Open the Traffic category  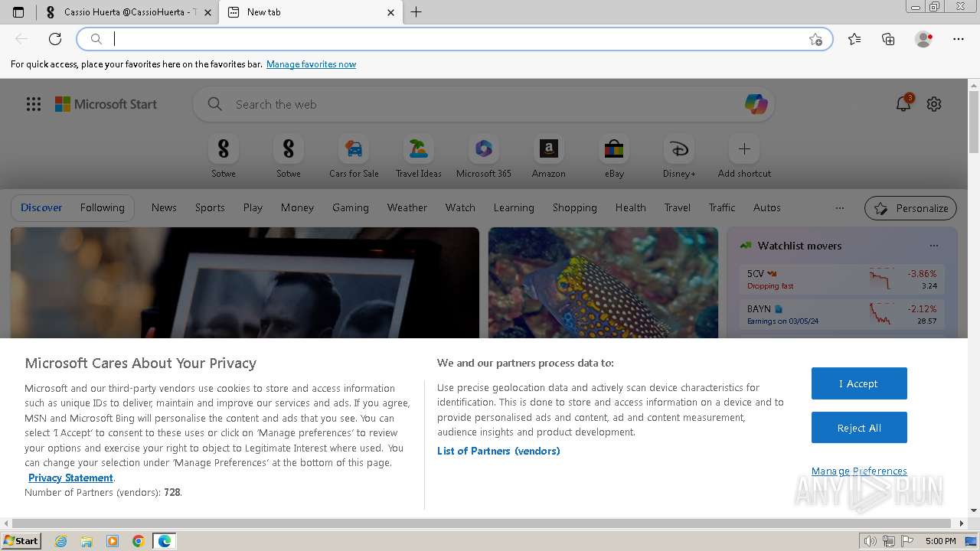(722, 207)
